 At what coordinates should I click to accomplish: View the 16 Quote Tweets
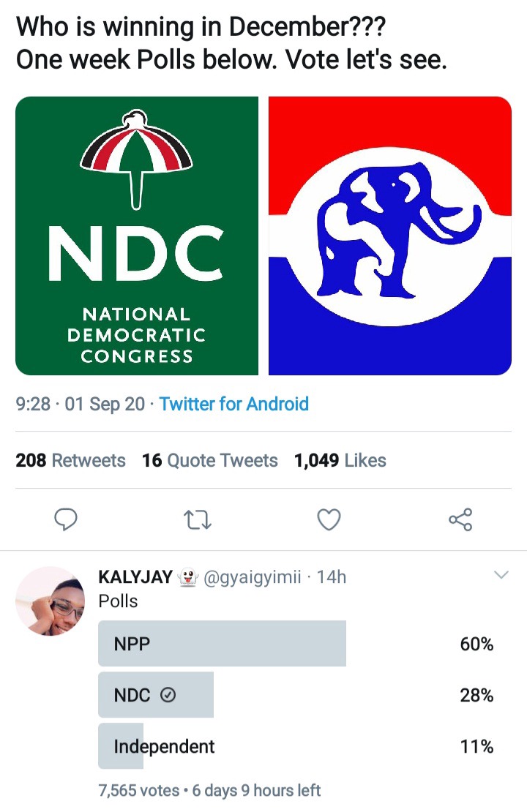click(210, 461)
